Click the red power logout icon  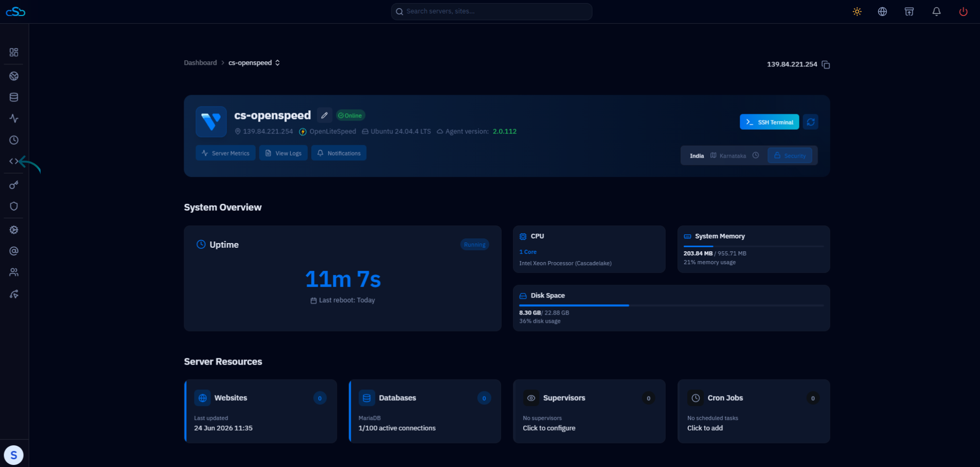[x=963, y=11]
